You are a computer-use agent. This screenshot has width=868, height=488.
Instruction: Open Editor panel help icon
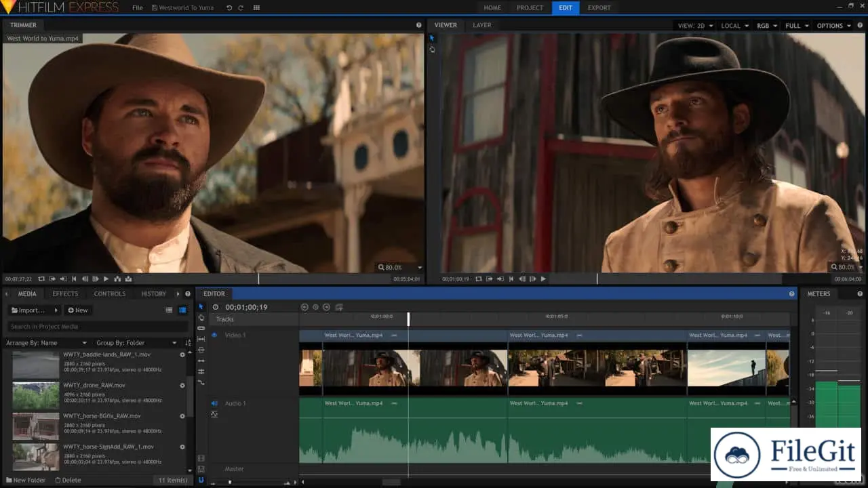pyautogui.click(x=791, y=293)
